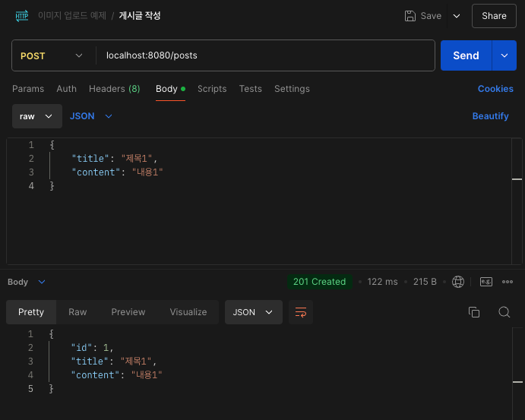Click the response pane scrollbar
Screen dimensions: 525x420
click(517, 374)
